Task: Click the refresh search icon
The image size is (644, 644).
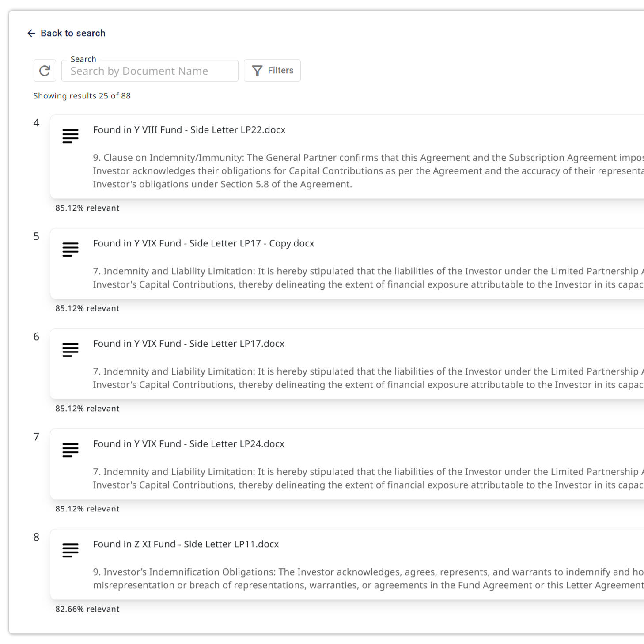Action: pos(44,70)
